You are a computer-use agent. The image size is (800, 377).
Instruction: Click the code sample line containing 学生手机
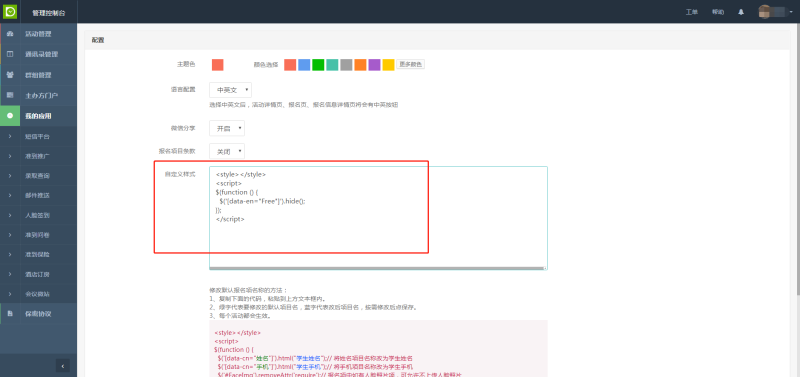315,367
